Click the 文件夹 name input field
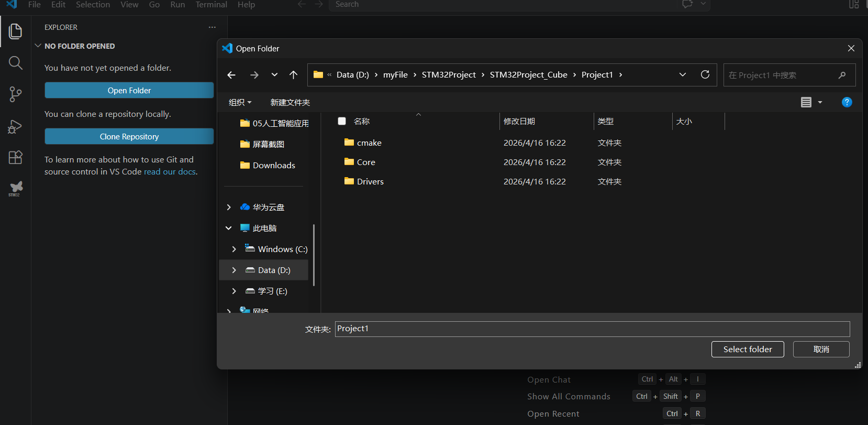The height and width of the screenshot is (425, 868). tap(592, 329)
